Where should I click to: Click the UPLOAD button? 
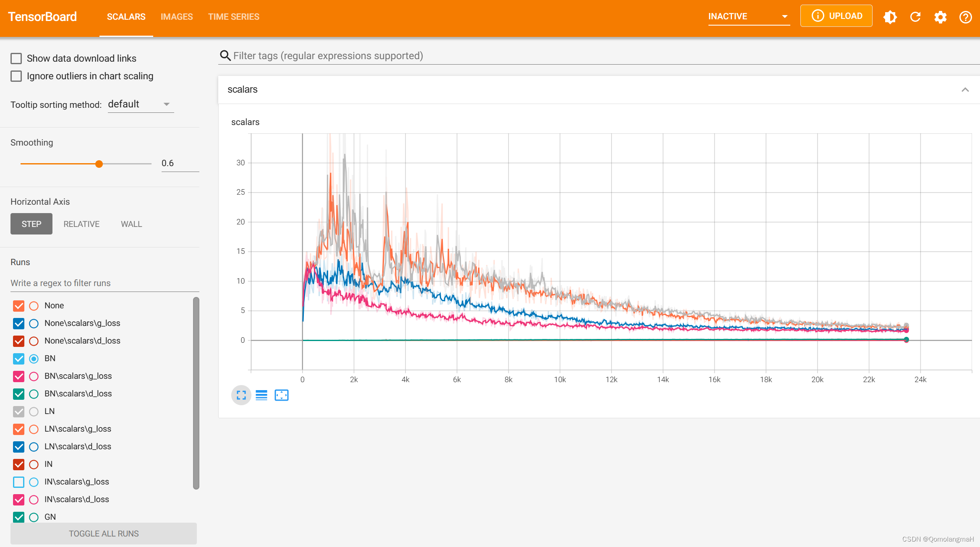click(836, 16)
